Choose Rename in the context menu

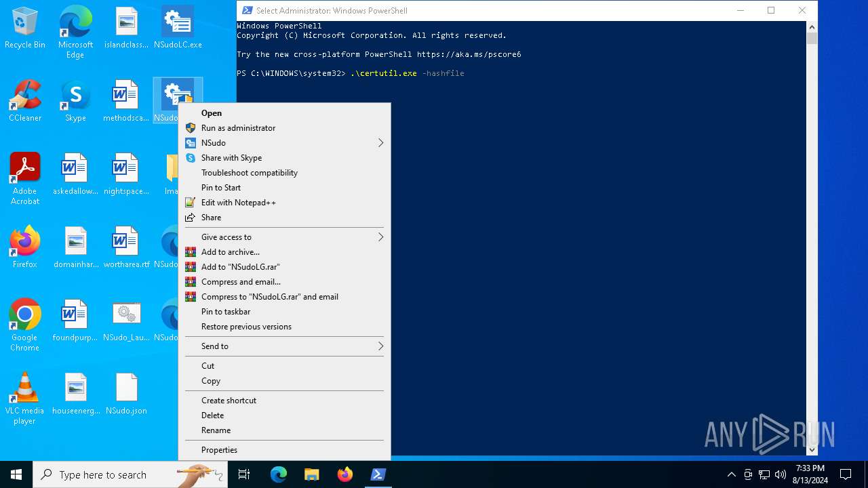tap(285, 430)
